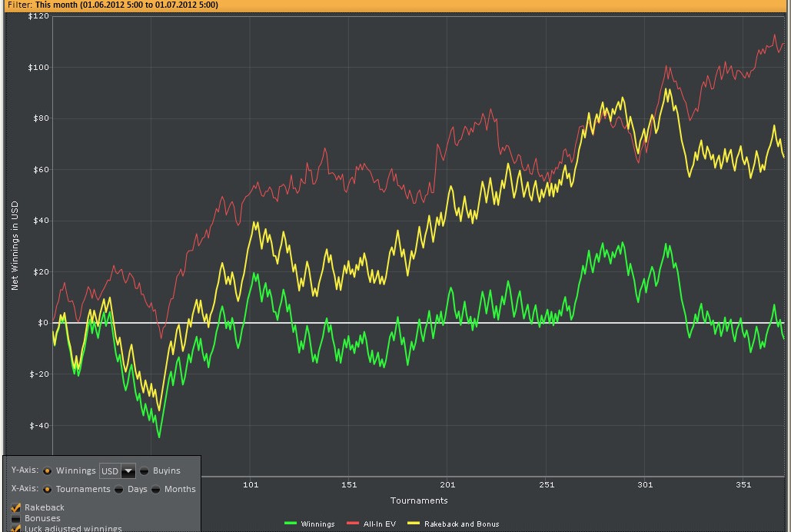The height and width of the screenshot is (532, 791).
Task: Switch X-axis to Days
Action: coord(119,489)
